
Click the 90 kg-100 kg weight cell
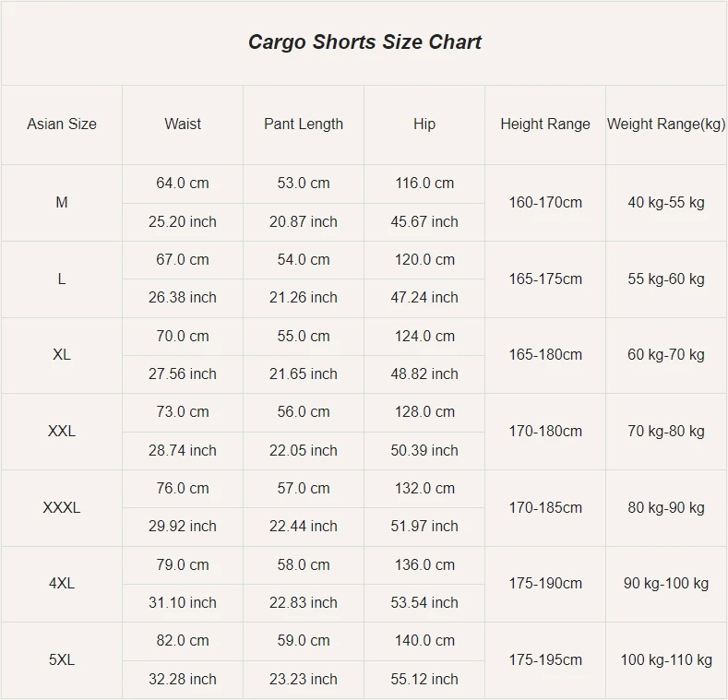click(666, 583)
